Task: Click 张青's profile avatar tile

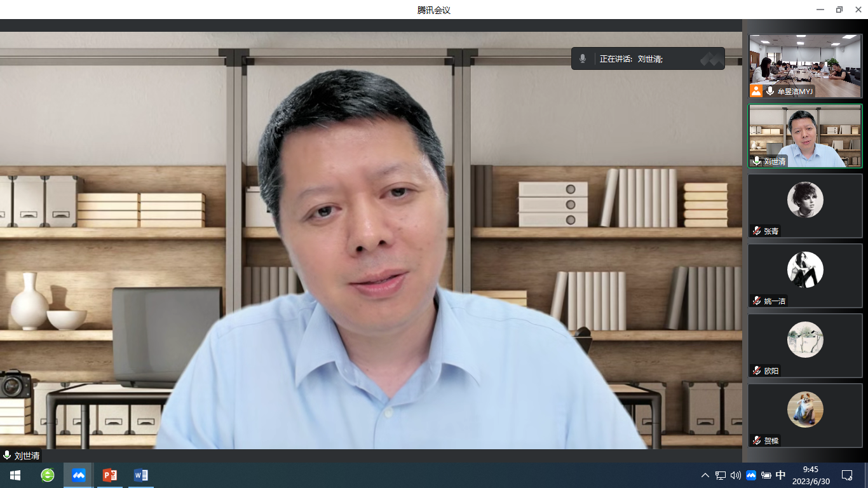Action: (805, 200)
